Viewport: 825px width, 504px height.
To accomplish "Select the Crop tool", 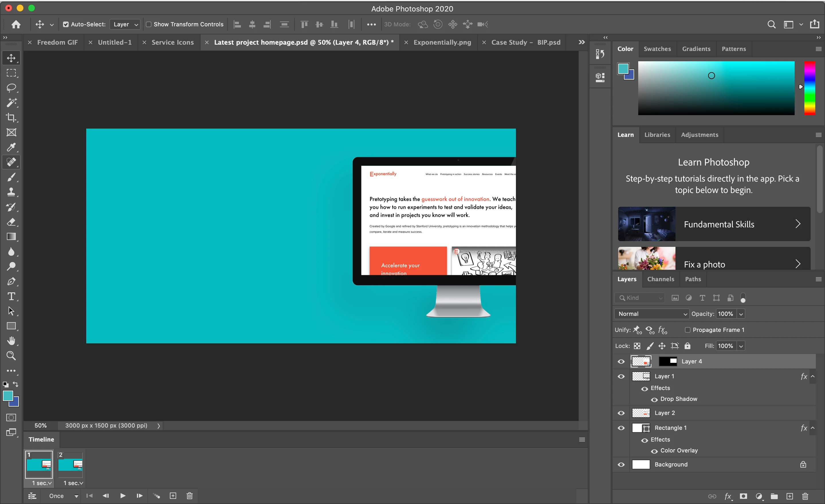I will coord(11,117).
